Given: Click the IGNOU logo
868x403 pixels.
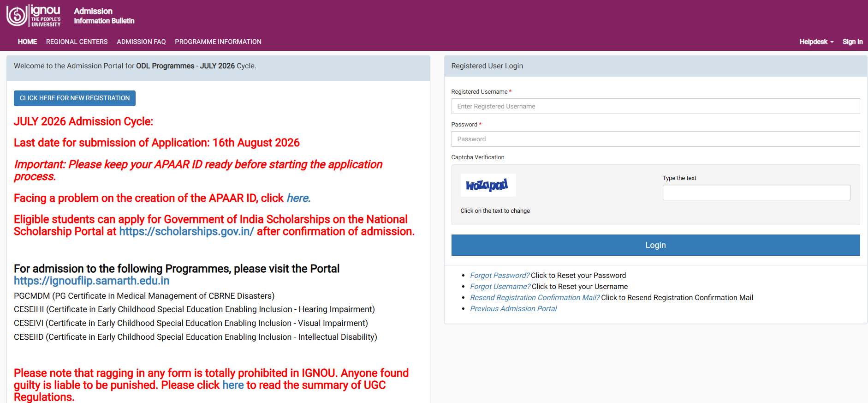Looking at the screenshot, I should point(33,16).
